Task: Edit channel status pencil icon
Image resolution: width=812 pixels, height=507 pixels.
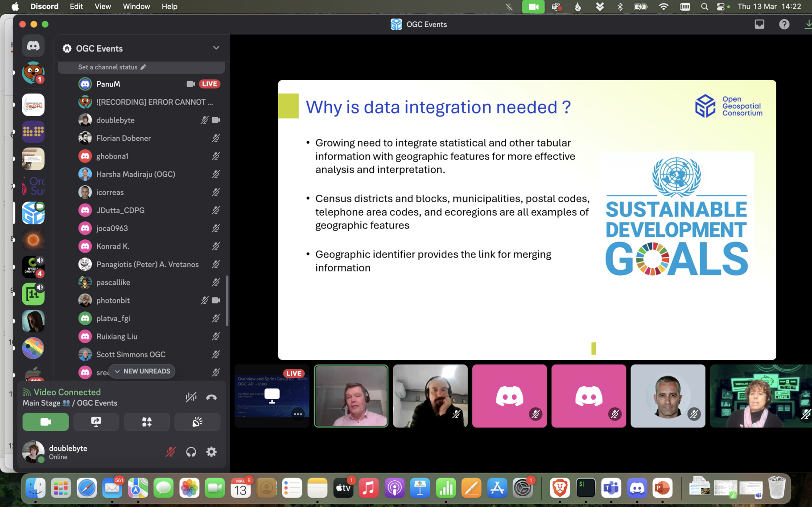Action: pos(143,67)
